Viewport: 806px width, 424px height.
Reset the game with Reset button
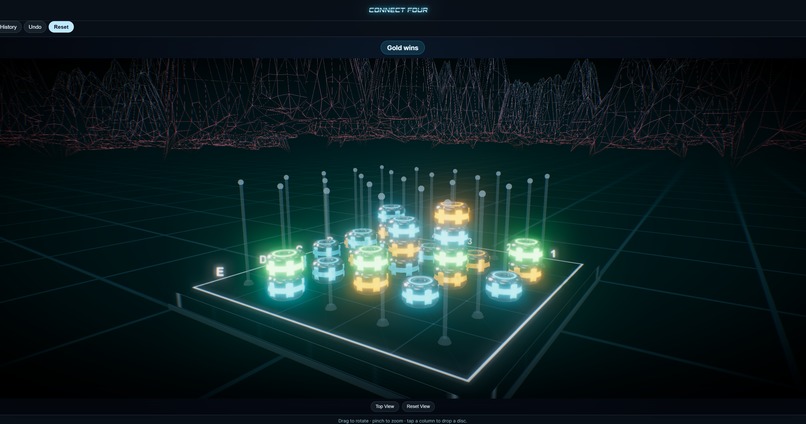(61, 27)
